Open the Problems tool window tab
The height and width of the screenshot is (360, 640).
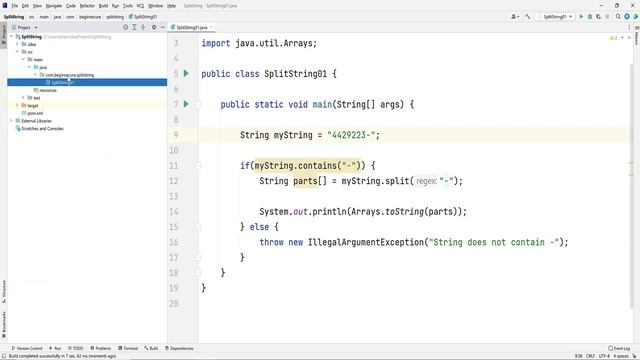(100, 348)
